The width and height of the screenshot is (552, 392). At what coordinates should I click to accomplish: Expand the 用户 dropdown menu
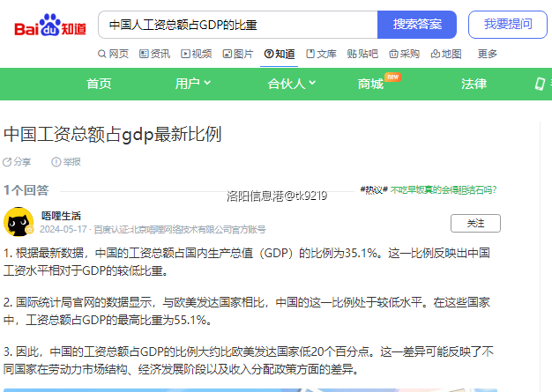193,84
